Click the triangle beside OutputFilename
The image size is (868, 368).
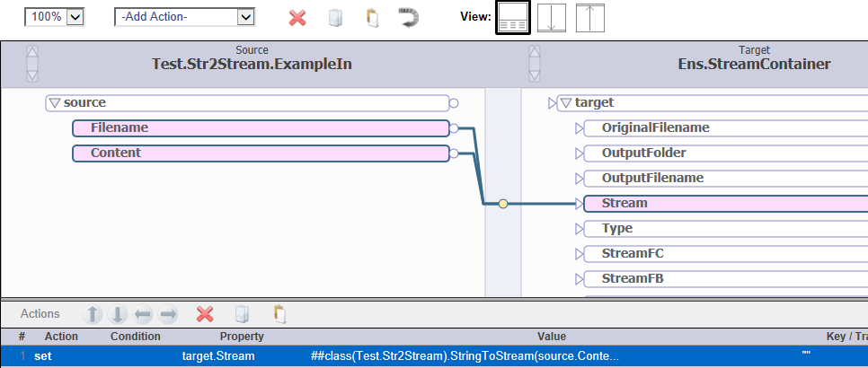(x=579, y=179)
